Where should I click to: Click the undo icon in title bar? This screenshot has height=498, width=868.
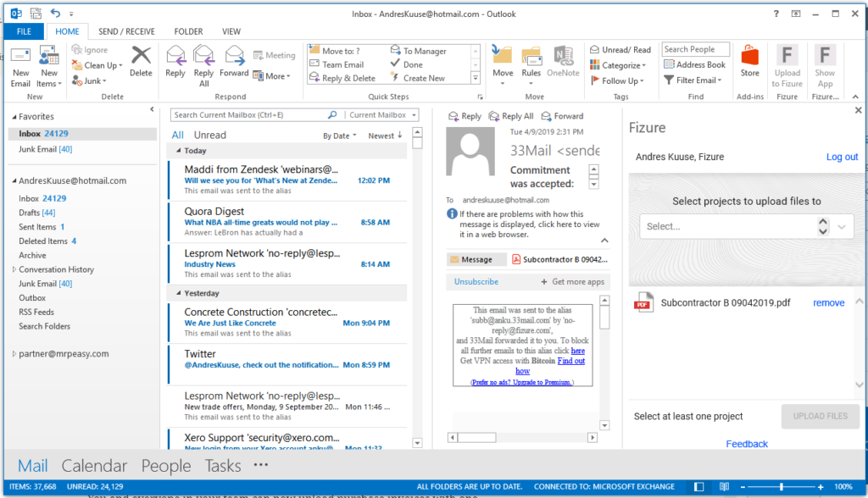[55, 14]
